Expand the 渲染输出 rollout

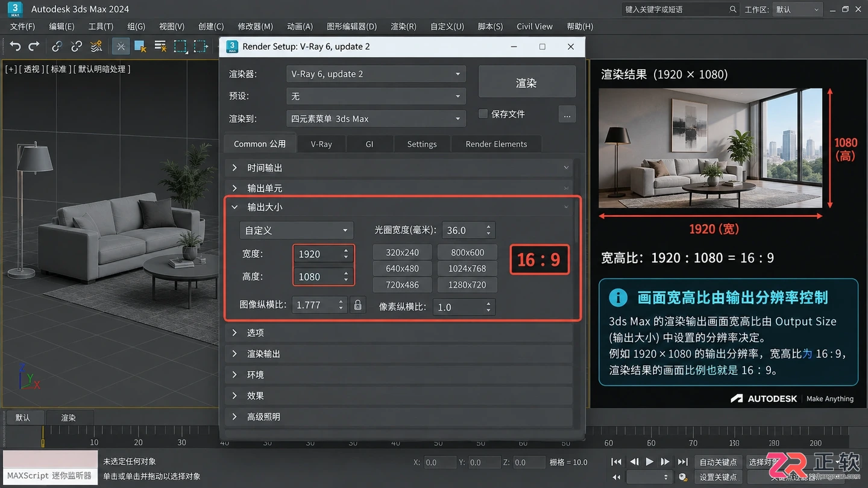pyautogui.click(x=398, y=354)
